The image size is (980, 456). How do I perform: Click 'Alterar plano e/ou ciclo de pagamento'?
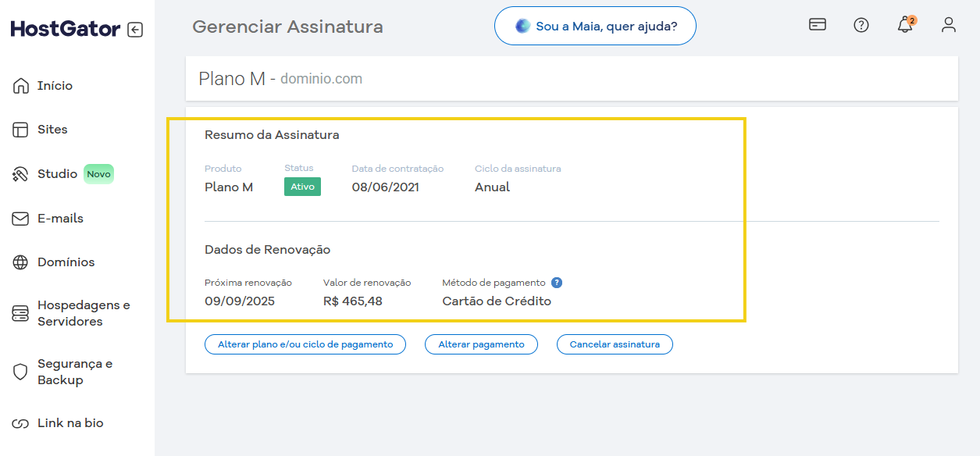pyautogui.click(x=305, y=344)
